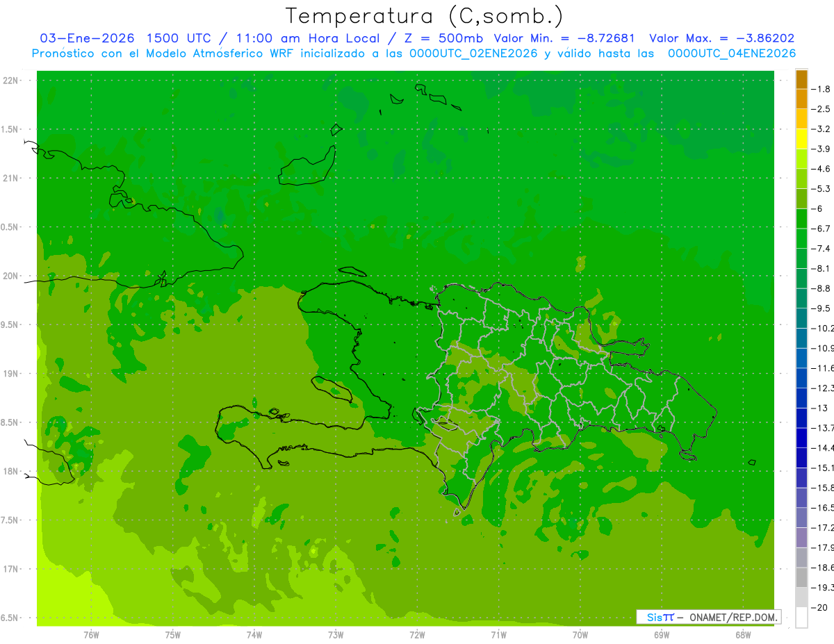Screen dimensions: 834x644
Task: Click the '7.5N' latitude label
Action: pos(10,520)
